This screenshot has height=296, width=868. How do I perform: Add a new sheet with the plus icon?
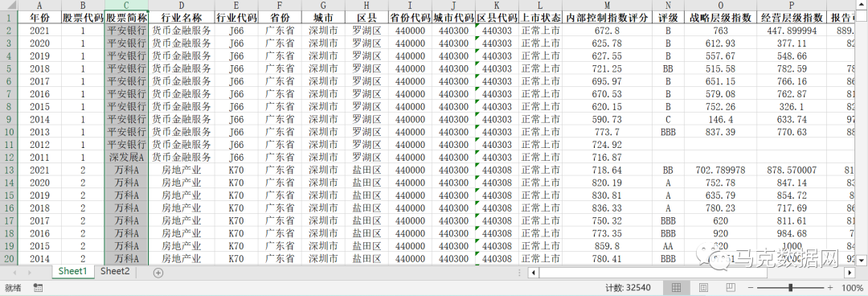pos(158,273)
